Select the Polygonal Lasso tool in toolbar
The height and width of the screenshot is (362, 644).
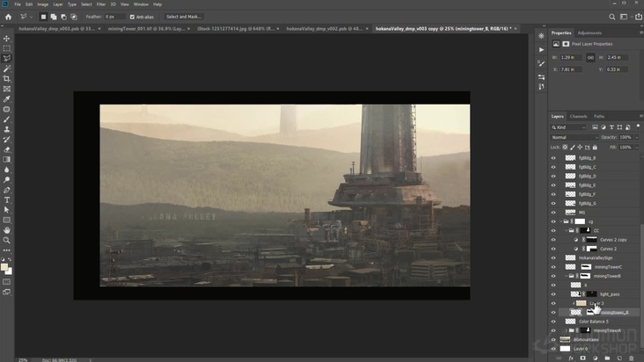(x=6, y=59)
